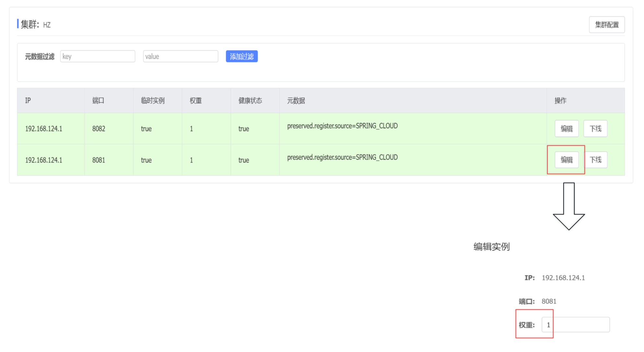This screenshot has width=644, height=352.
Task: Click the metadata filter value input
Action: pyautogui.click(x=181, y=57)
